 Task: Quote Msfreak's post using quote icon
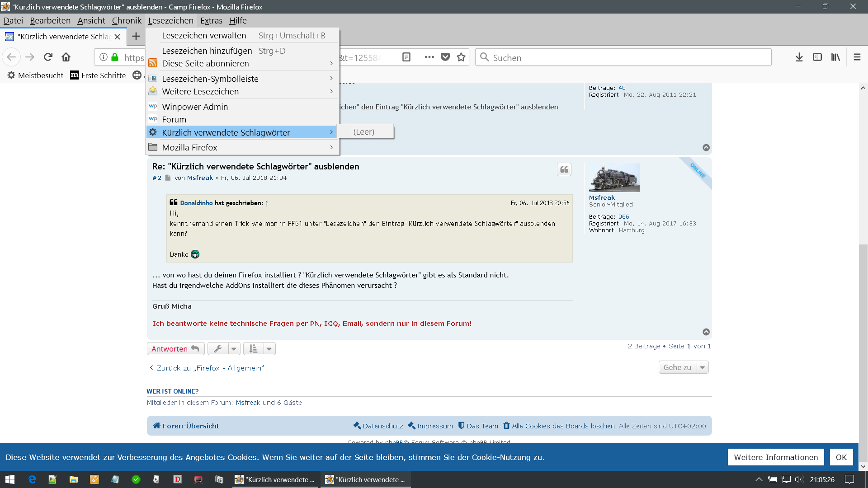pyautogui.click(x=564, y=169)
